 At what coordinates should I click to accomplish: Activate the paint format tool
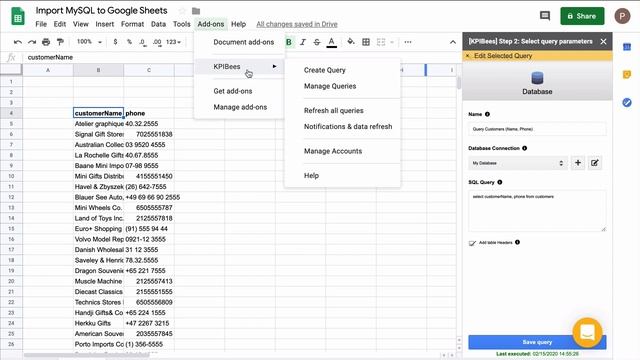click(60, 42)
